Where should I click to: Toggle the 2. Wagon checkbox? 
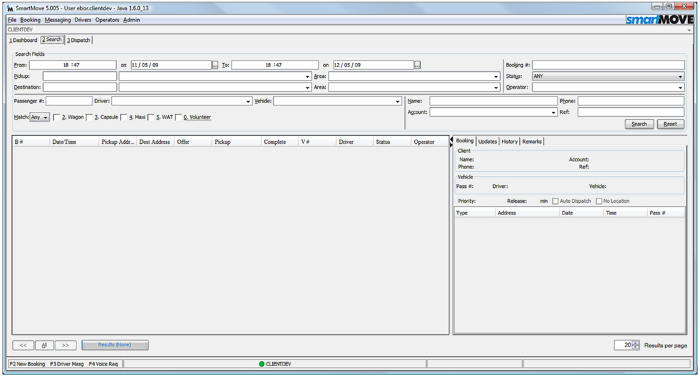tap(56, 117)
